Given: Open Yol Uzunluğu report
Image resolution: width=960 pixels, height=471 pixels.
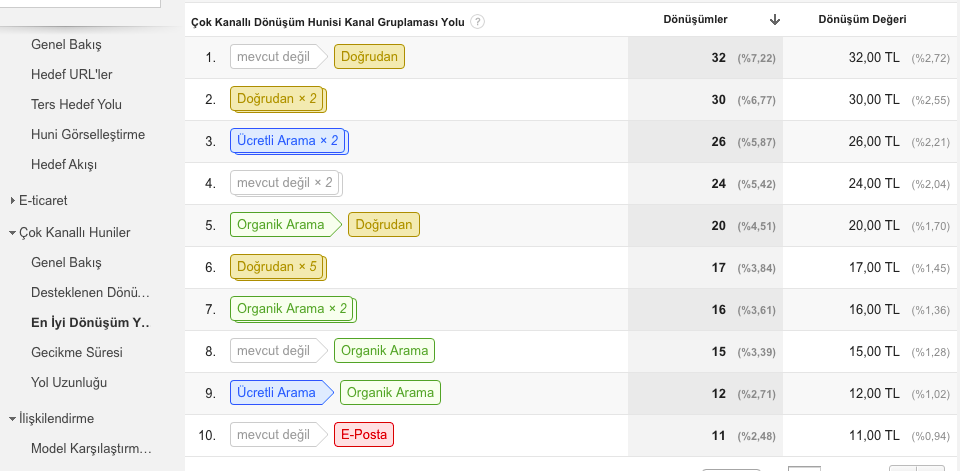Looking at the screenshot, I should pyautogui.click(x=69, y=382).
